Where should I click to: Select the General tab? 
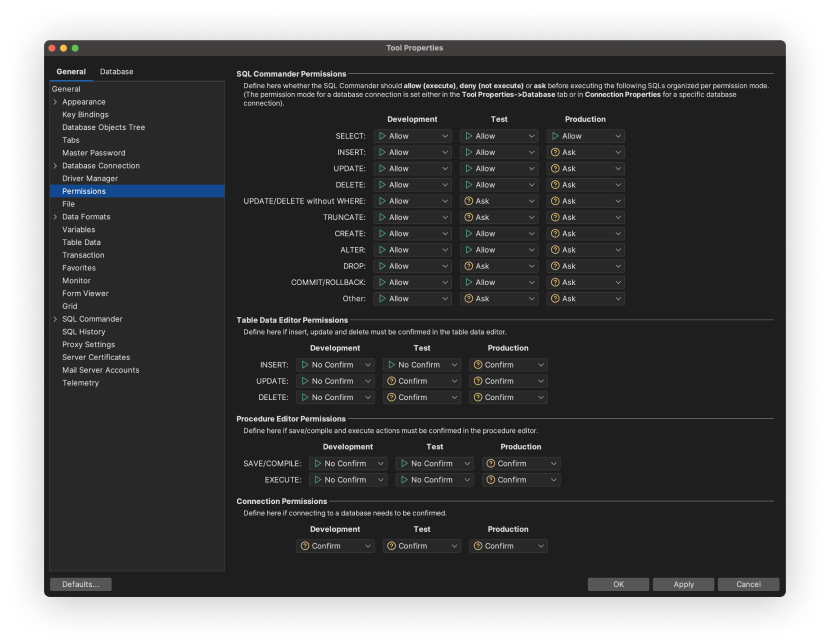point(70,71)
